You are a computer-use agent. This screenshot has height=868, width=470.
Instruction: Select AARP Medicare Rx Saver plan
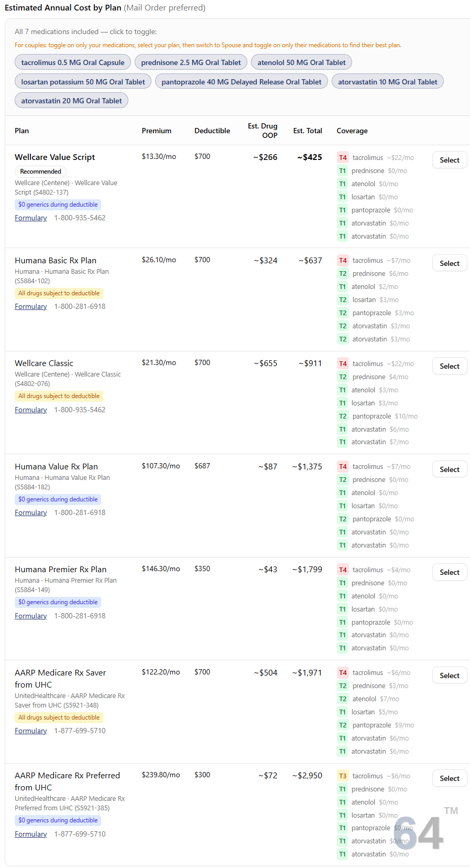[450, 676]
